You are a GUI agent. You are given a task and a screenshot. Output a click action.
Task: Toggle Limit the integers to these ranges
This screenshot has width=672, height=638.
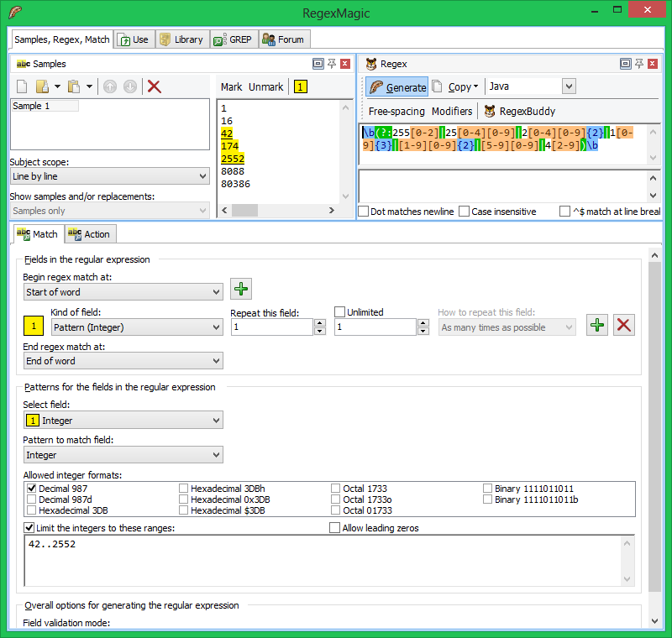point(29,527)
